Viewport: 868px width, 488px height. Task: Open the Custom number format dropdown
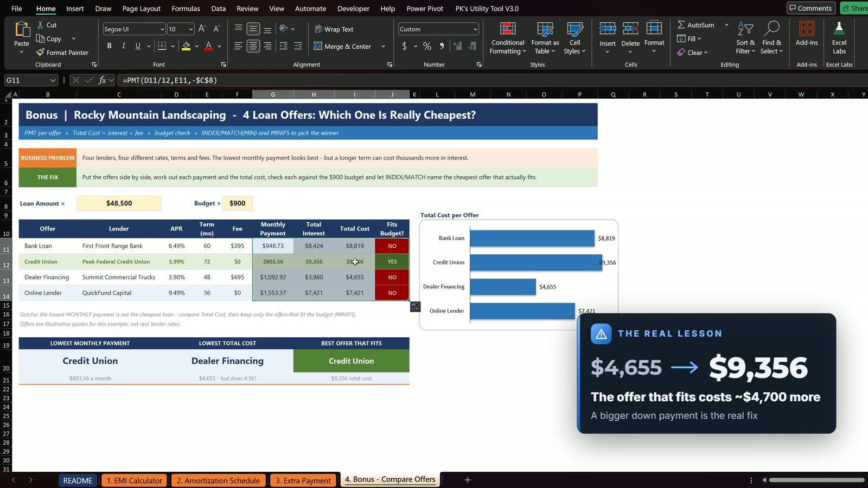(475, 29)
